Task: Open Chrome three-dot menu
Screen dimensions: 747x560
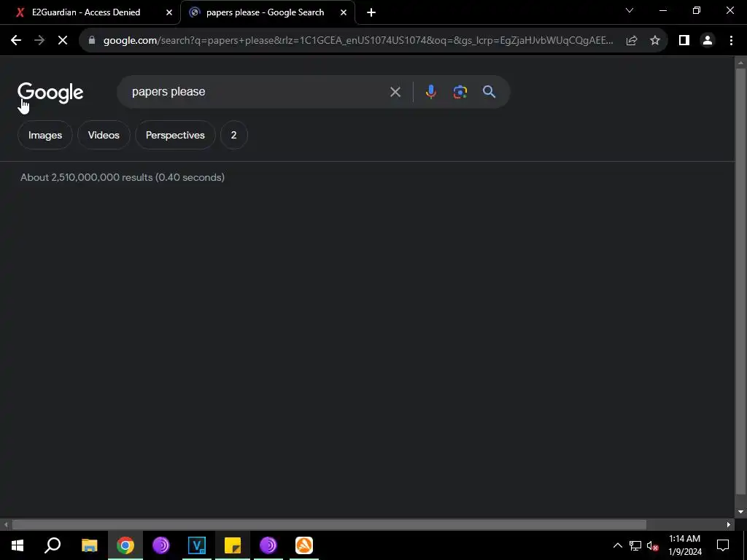Action: 731,41
